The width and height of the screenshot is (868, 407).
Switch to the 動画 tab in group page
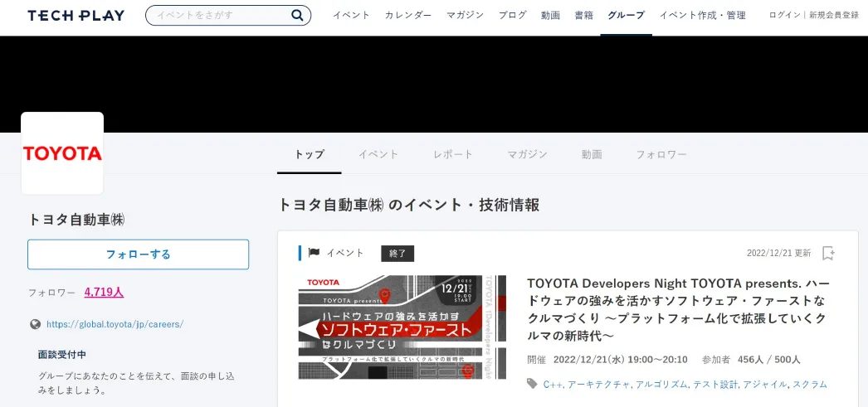(592, 155)
